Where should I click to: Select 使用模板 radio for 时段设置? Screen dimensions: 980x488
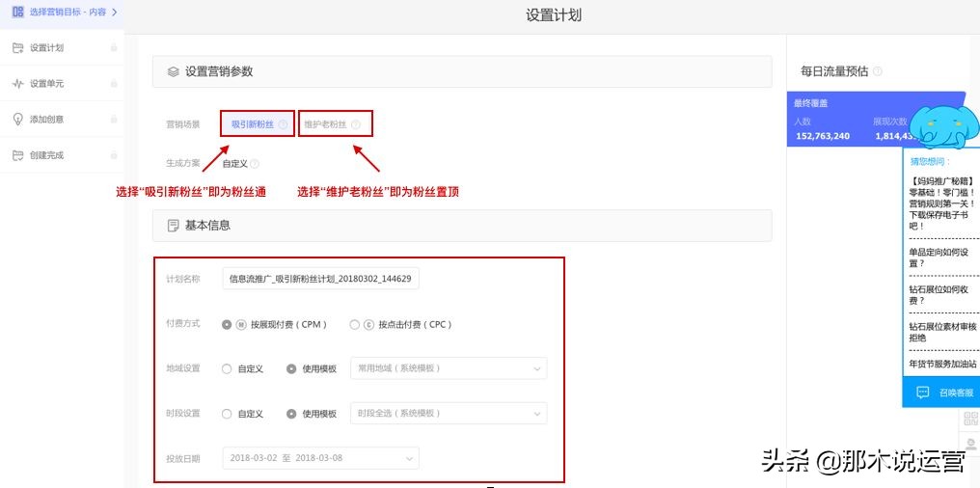(291, 414)
